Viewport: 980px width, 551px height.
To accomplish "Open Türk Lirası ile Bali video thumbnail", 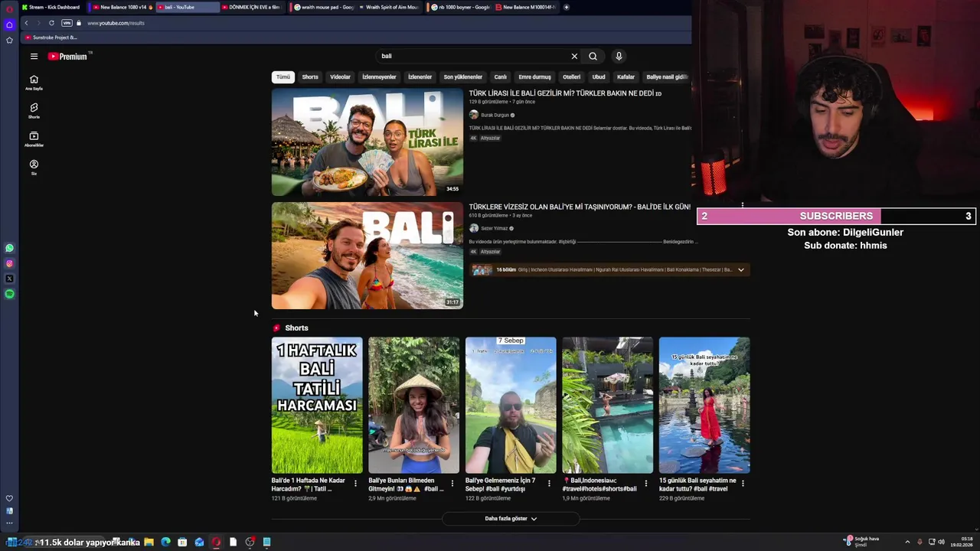I will pos(367,142).
